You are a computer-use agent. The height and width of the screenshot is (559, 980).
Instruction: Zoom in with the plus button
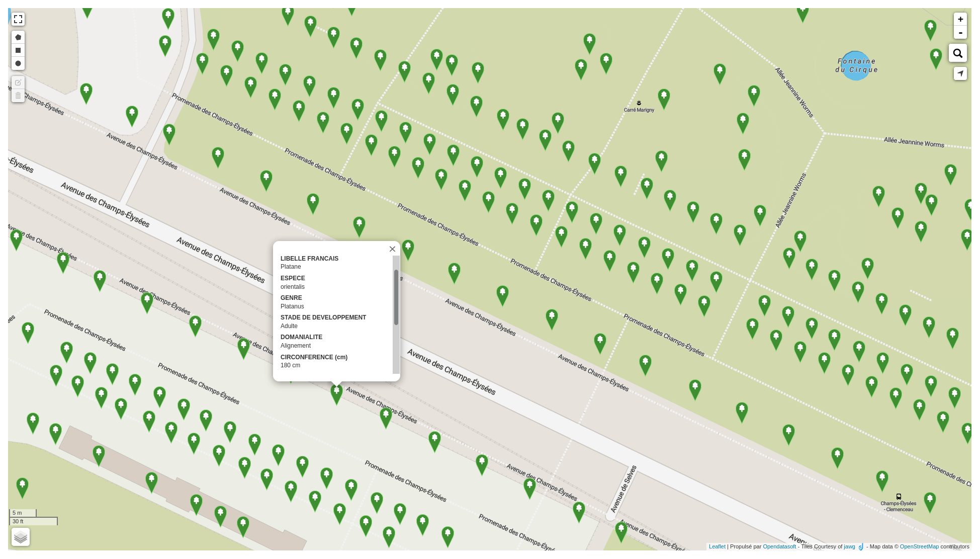pos(960,19)
